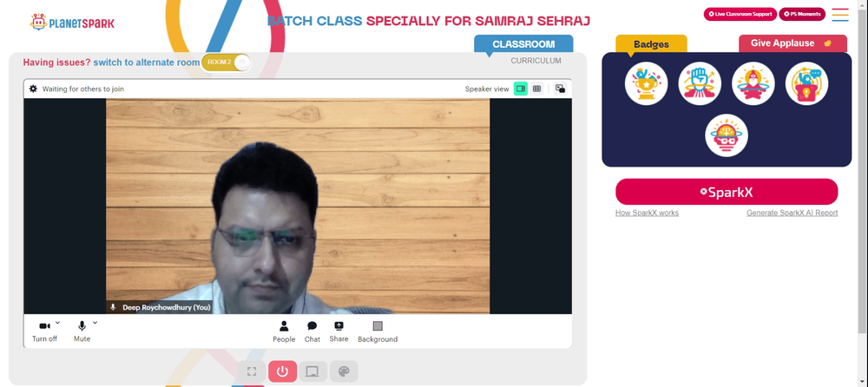Switch to the CLASSROOM tab

(x=523, y=44)
